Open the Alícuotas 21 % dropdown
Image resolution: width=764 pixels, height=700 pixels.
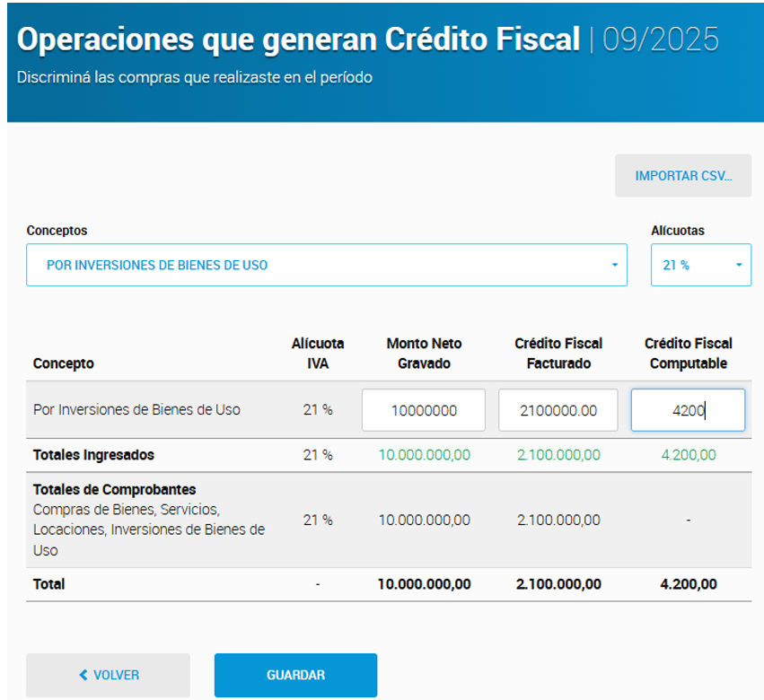(700, 265)
